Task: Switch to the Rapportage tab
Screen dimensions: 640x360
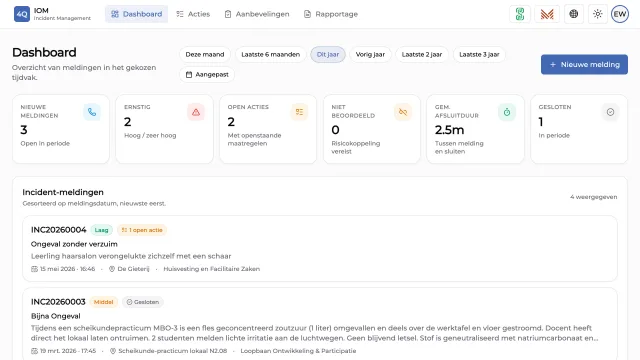Action: point(331,14)
